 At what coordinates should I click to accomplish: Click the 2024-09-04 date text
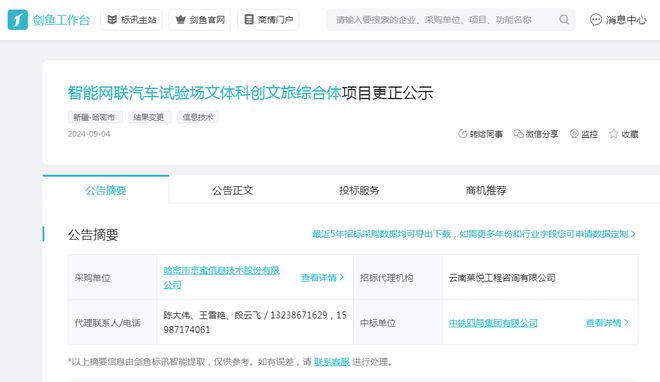[x=89, y=134]
